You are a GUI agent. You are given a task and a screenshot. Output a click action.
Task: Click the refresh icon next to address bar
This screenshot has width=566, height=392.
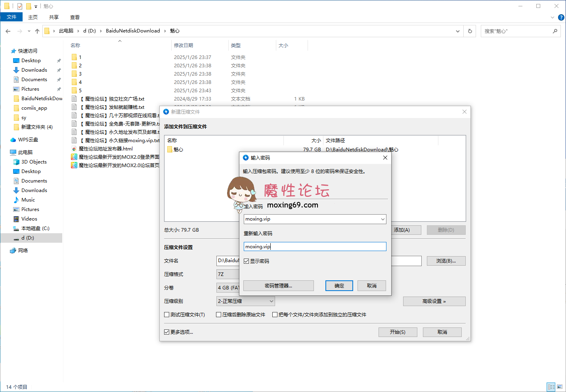point(470,31)
